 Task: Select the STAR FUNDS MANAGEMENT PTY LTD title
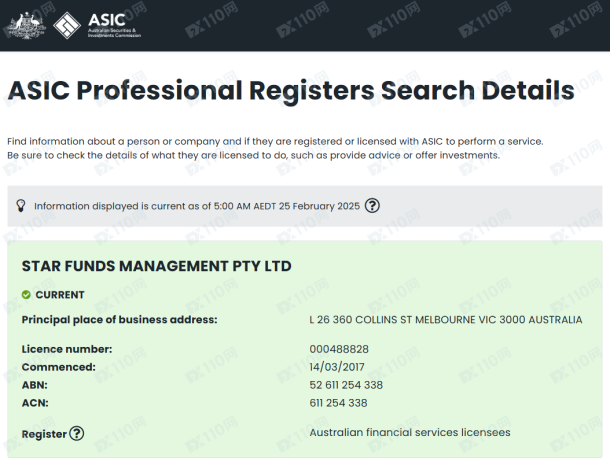(x=156, y=266)
